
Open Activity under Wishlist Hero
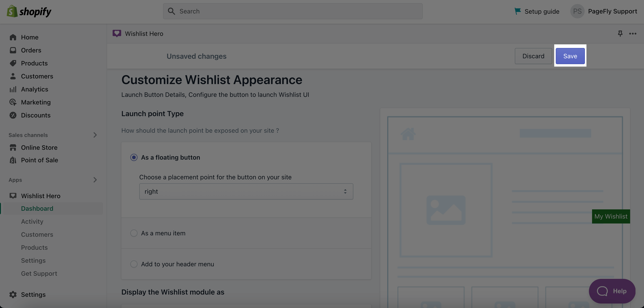pyautogui.click(x=32, y=221)
